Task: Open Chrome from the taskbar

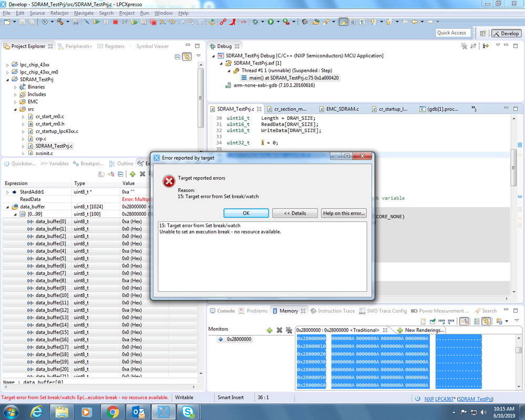Action: [x=113, y=412]
